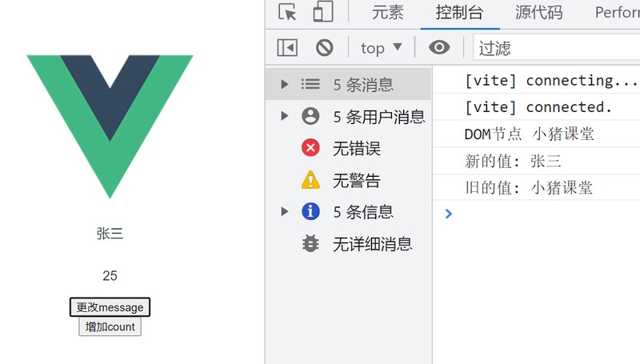640x364 pixels.
Task: Click the 增加count button
Action: (110, 326)
